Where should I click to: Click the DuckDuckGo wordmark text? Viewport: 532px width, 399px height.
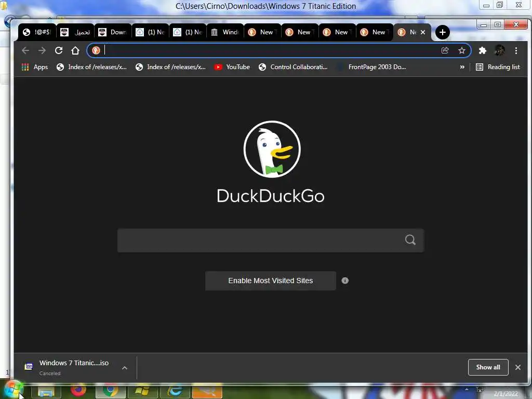tap(270, 196)
